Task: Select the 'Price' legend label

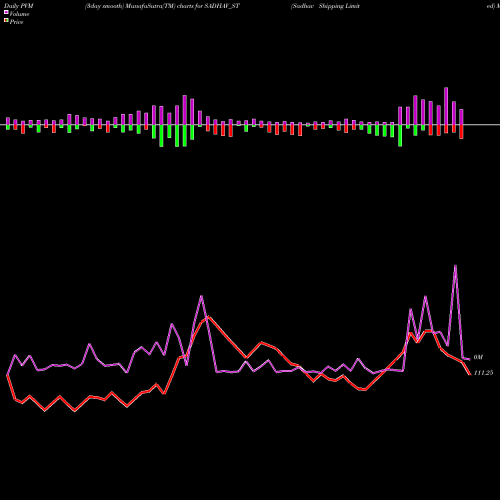Action: (16, 22)
